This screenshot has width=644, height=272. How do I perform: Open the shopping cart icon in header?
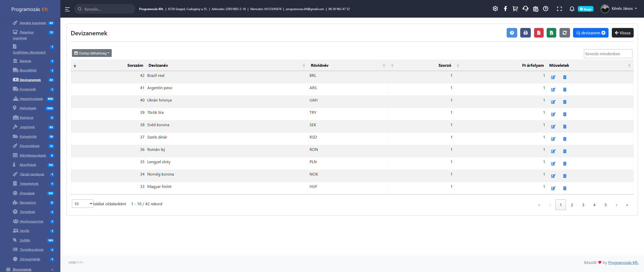pos(515,9)
